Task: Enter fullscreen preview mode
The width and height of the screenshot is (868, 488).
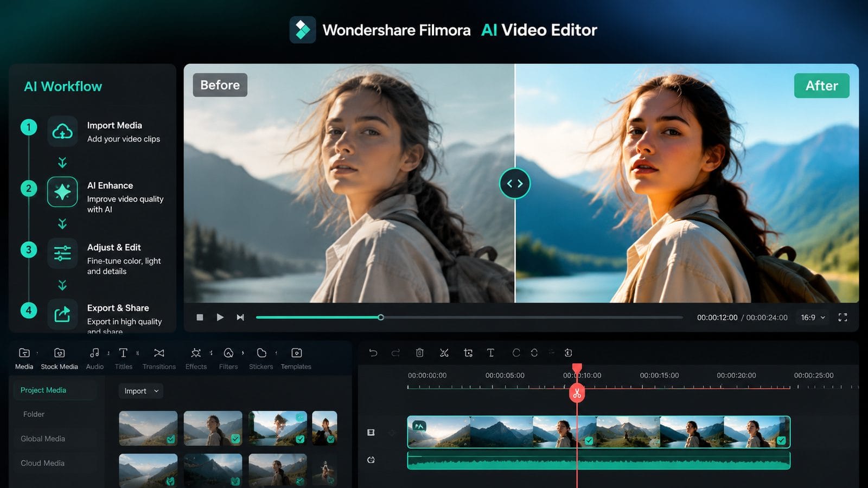Action: point(843,317)
